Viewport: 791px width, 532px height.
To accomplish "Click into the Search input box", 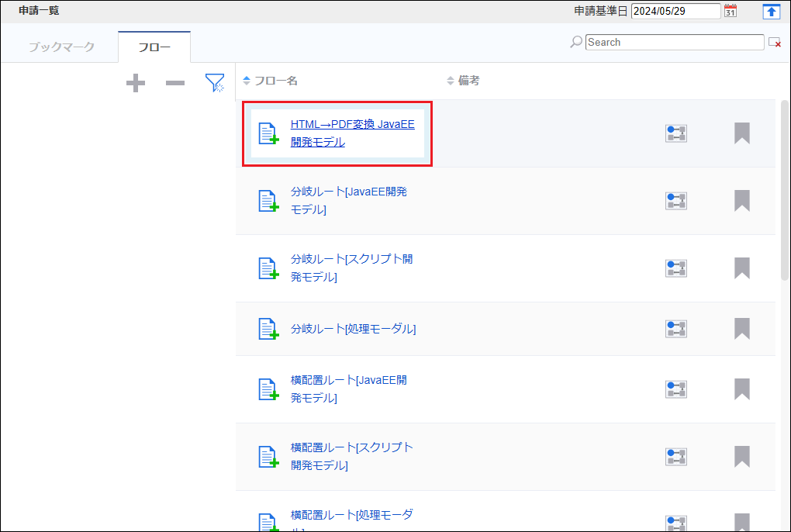I will [675, 43].
